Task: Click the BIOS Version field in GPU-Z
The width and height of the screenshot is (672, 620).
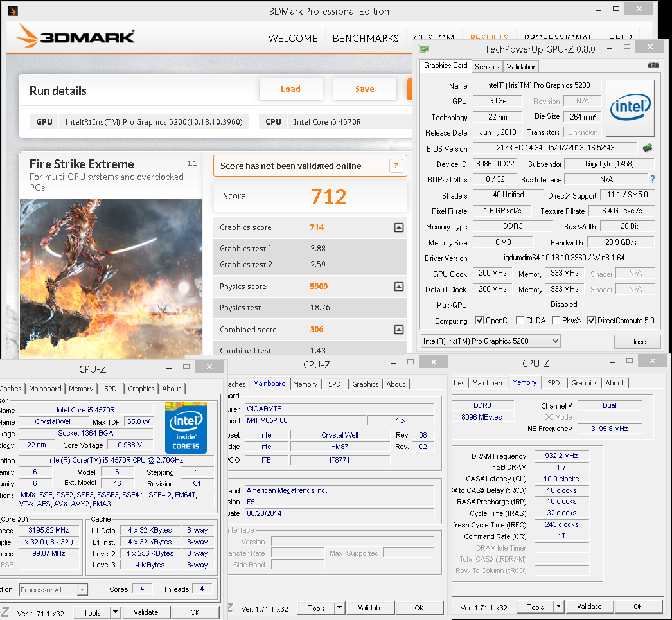Action: click(556, 148)
